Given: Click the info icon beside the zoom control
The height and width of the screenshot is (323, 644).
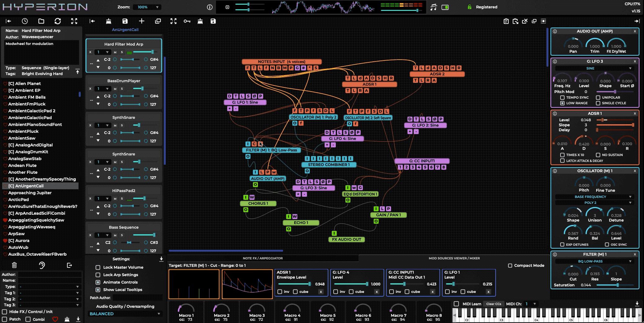Looking at the screenshot, I should click(x=210, y=7).
